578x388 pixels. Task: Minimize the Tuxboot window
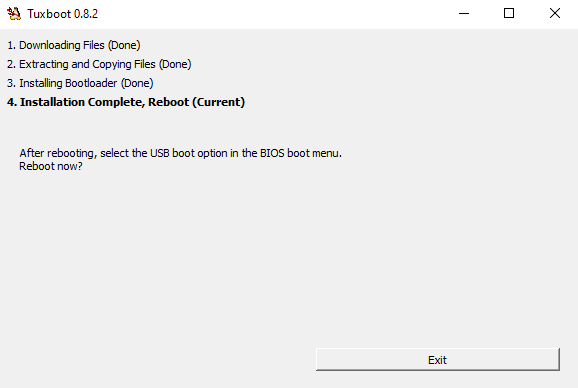(x=464, y=14)
